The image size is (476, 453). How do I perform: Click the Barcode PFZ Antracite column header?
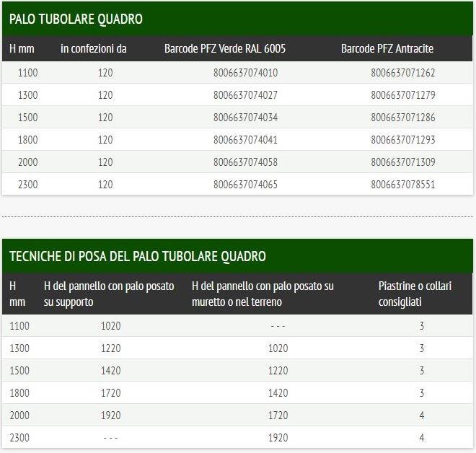point(387,49)
